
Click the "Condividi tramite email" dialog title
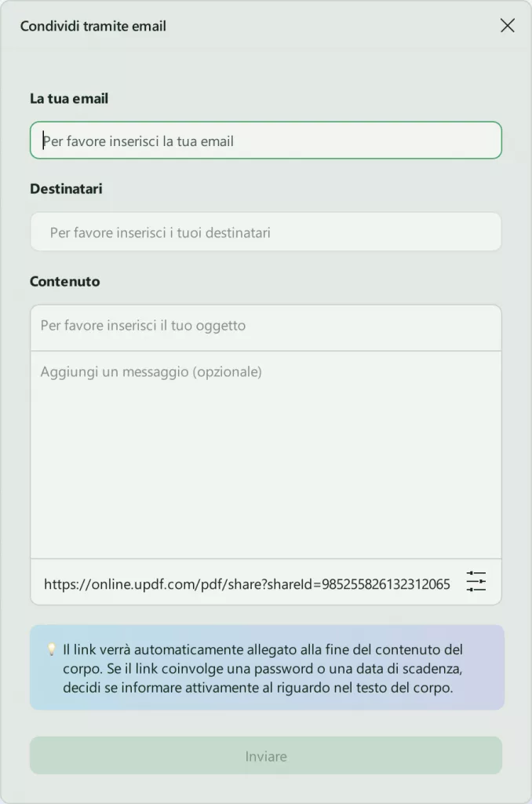[93, 26]
